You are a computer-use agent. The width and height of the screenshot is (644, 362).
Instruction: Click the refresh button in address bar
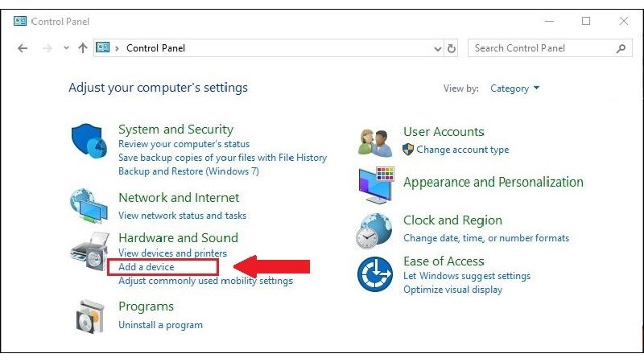[x=452, y=48]
